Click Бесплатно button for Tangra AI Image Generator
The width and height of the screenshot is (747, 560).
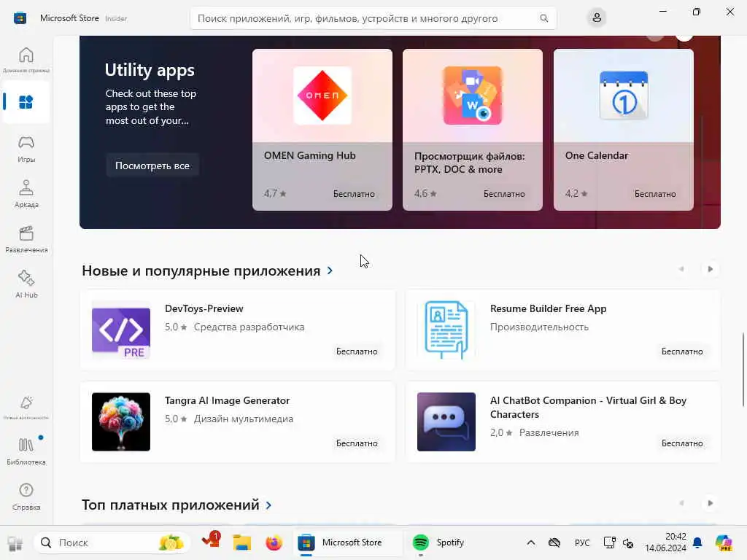[x=356, y=443]
